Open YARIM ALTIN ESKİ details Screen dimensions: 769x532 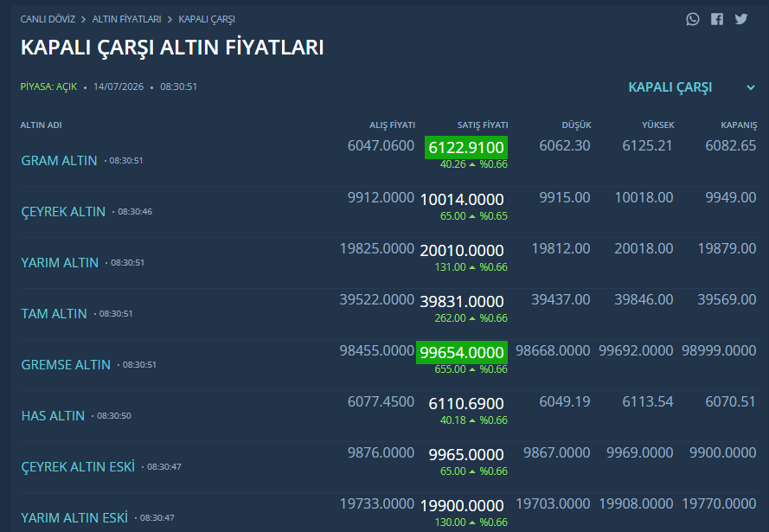pos(74,517)
